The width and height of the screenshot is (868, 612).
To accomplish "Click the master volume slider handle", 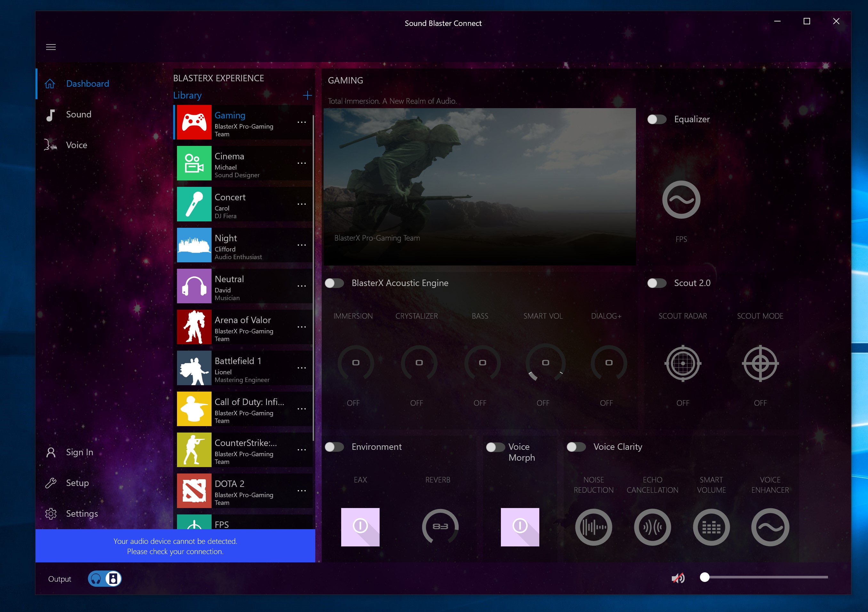I will pos(704,577).
